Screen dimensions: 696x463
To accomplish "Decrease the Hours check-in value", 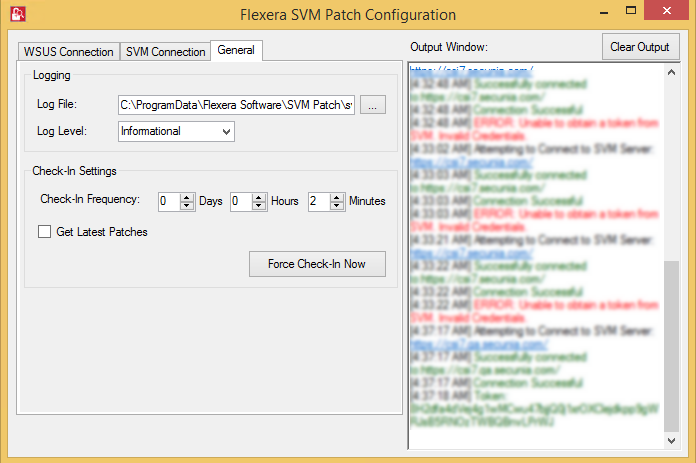I will pos(259,206).
